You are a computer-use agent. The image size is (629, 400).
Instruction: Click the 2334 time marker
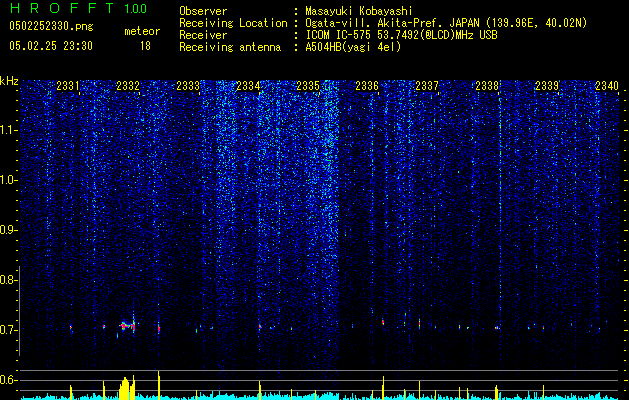coord(248,85)
